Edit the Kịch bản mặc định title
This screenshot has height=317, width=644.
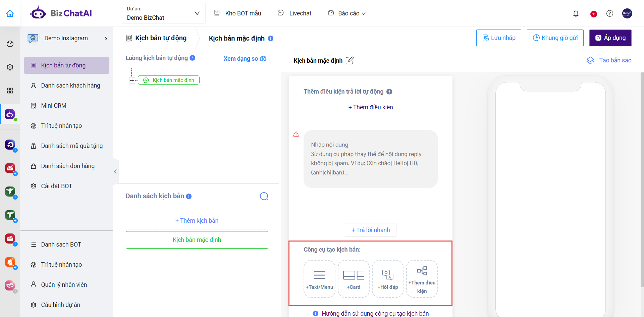point(350,60)
